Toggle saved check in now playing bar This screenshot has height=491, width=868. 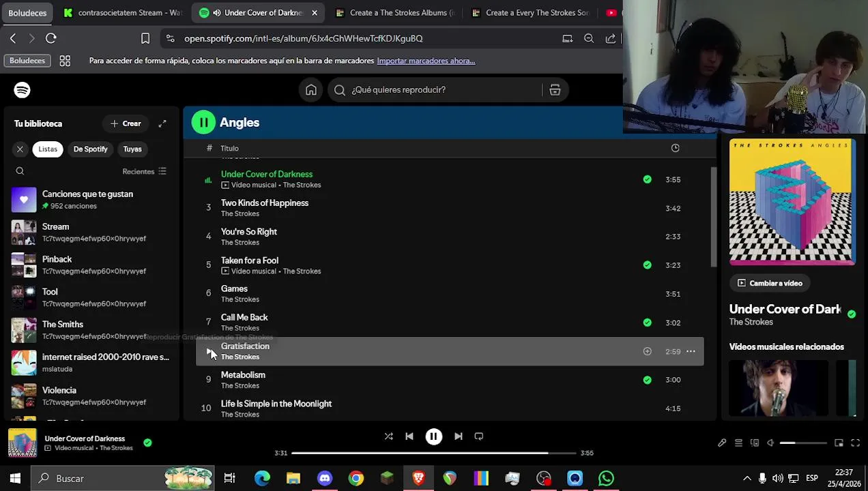tap(147, 443)
